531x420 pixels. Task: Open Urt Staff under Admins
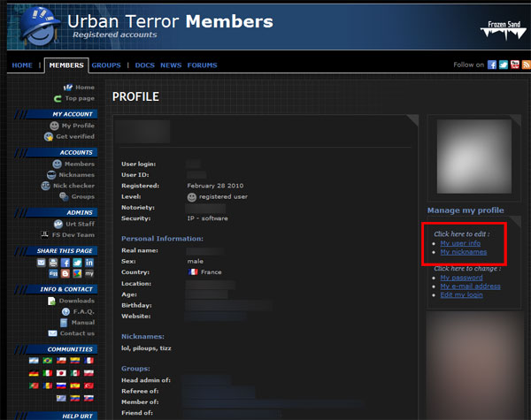74,224
